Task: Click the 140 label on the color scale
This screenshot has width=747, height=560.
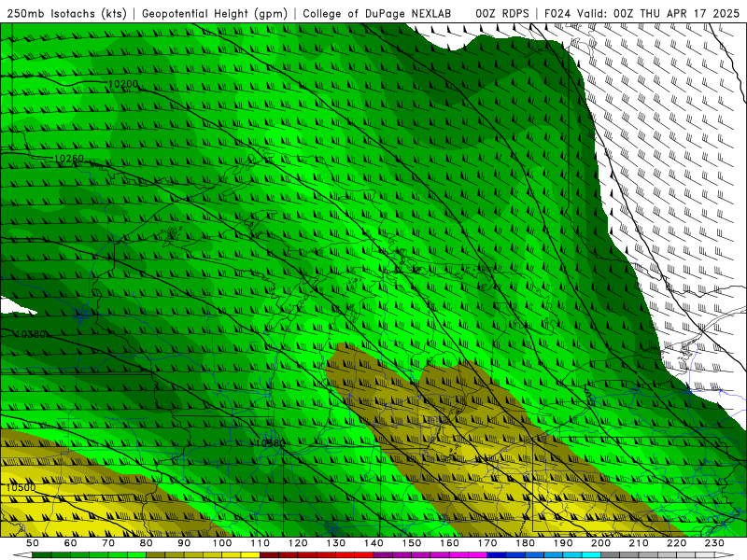Action: click(373, 543)
